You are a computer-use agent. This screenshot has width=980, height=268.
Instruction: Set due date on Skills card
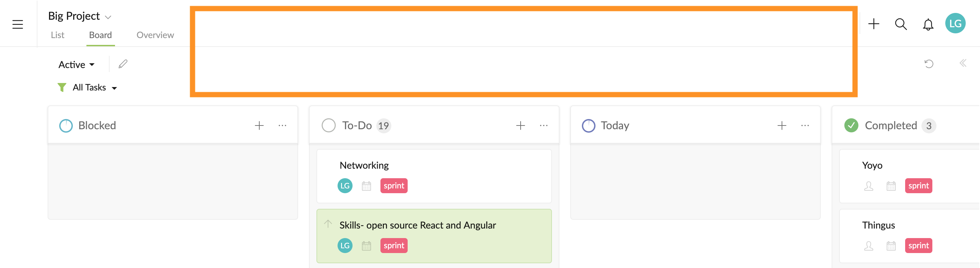(366, 246)
